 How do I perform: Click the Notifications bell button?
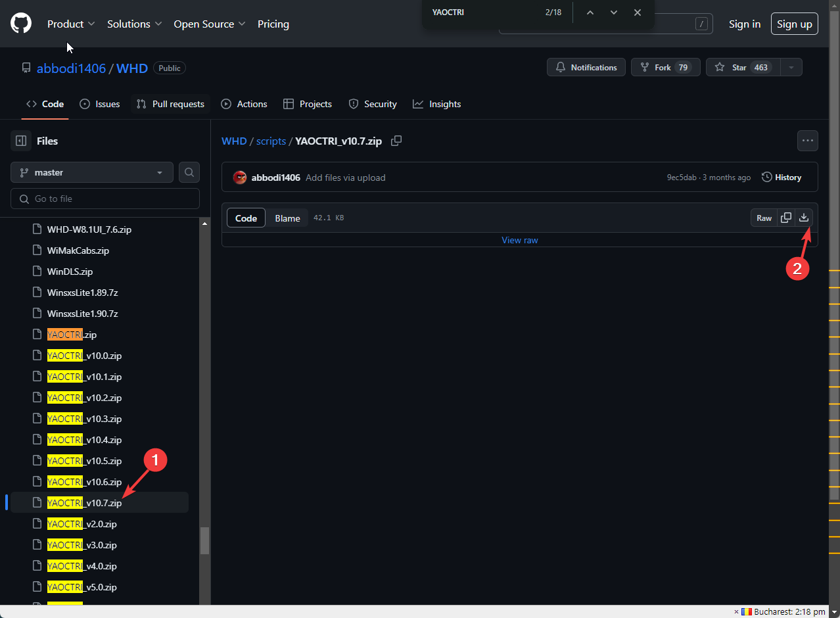[586, 67]
